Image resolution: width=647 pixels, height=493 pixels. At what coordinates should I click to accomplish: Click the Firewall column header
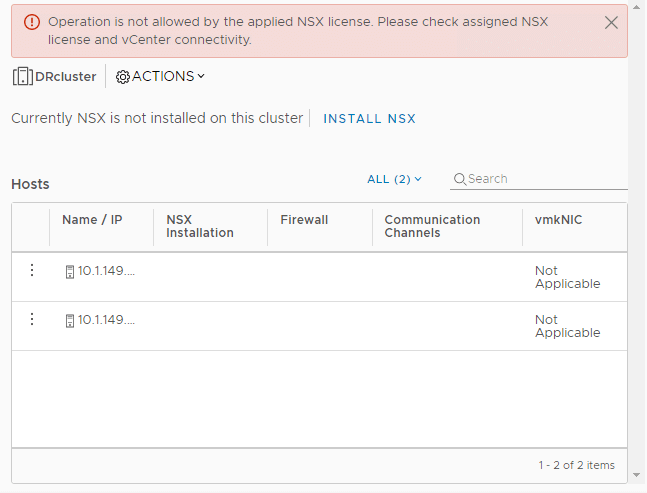click(x=304, y=219)
